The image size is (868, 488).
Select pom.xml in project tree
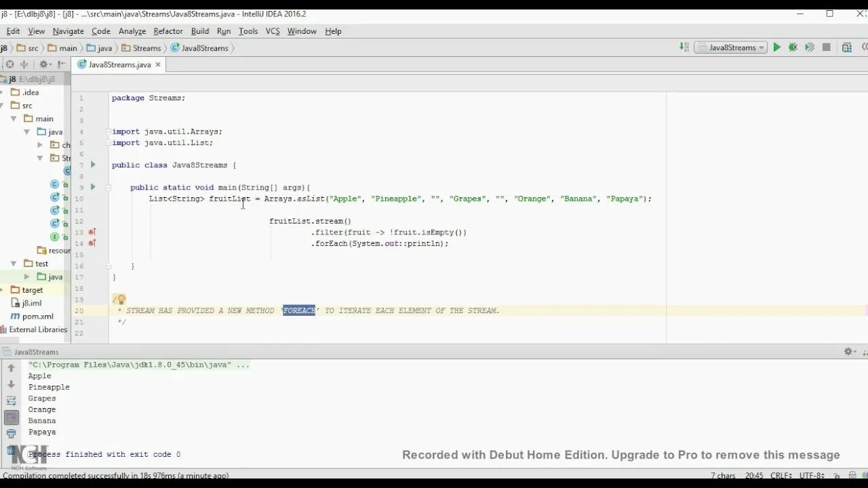(x=32, y=317)
